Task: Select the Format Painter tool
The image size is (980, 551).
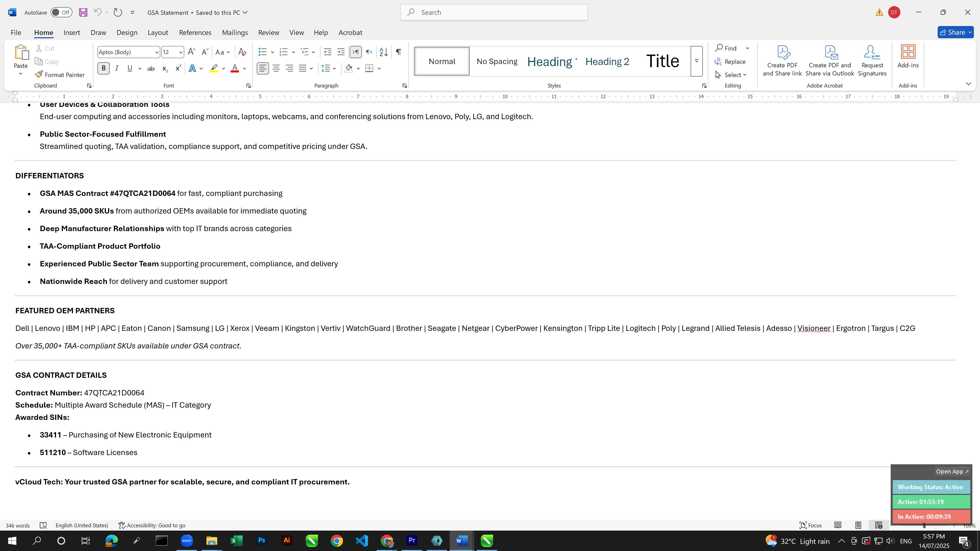Action: (60, 75)
